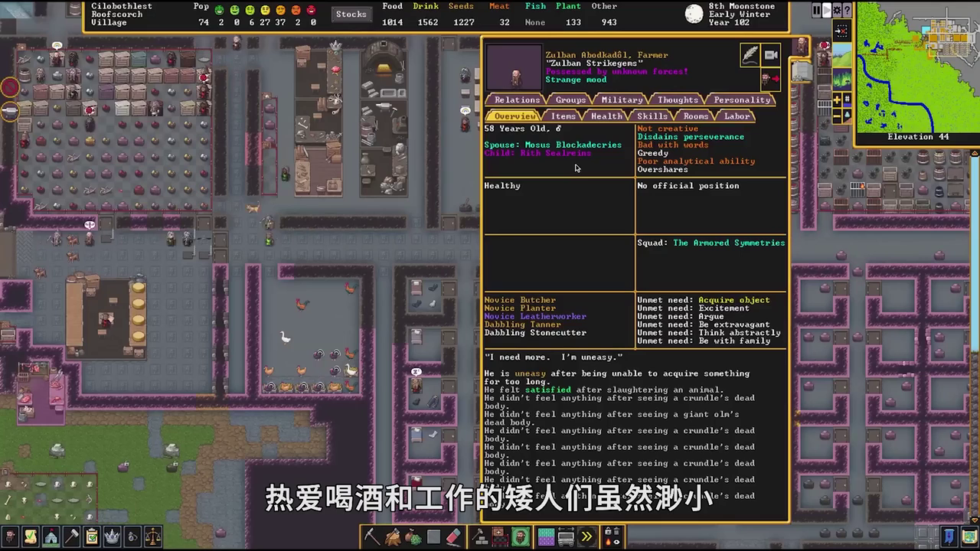
Task: Select the gather plants tool
Action: (413, 536)
